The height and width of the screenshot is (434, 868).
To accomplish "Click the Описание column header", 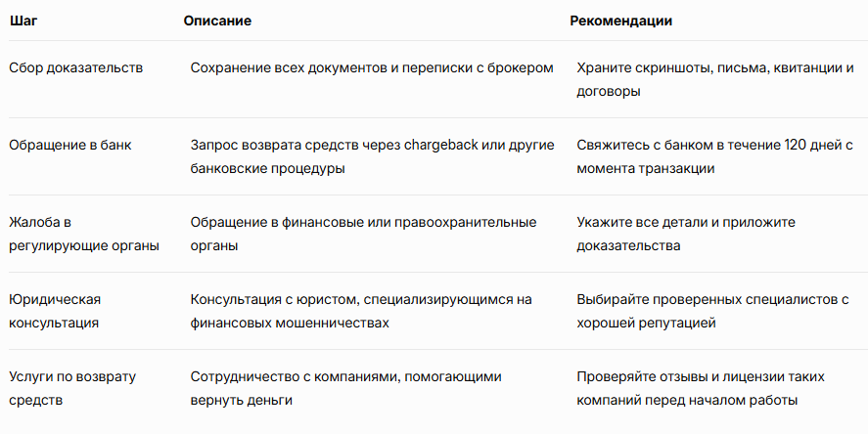I will pos(217,21).
